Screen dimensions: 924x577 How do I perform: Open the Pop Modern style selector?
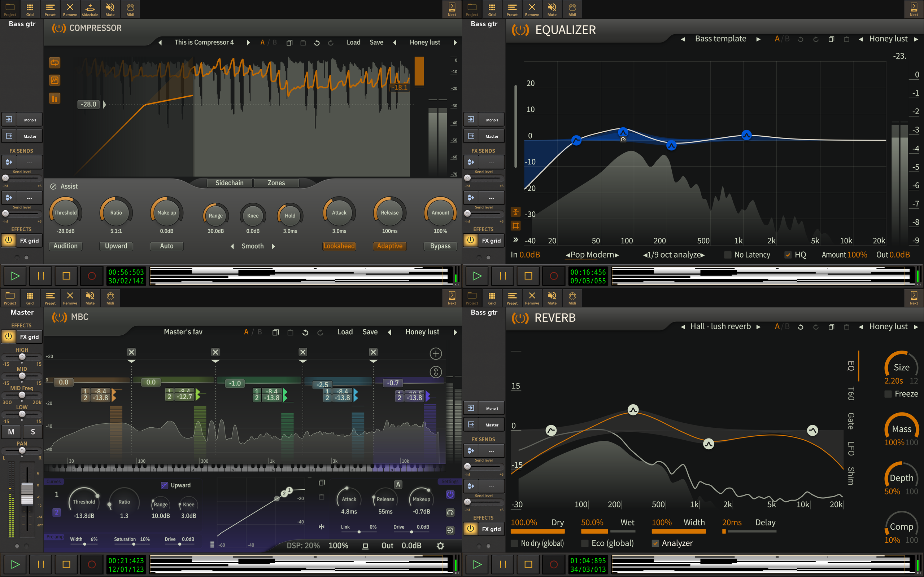point(592,255)
